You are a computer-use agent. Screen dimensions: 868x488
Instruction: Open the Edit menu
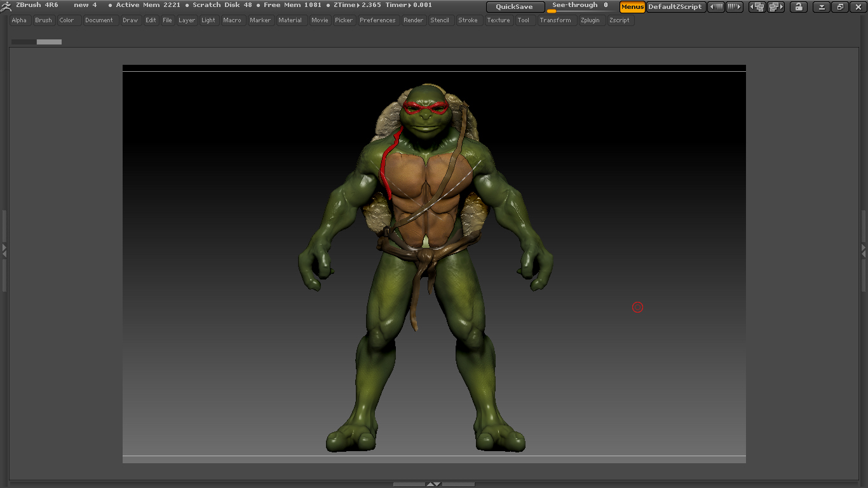(x=151, y=20)
